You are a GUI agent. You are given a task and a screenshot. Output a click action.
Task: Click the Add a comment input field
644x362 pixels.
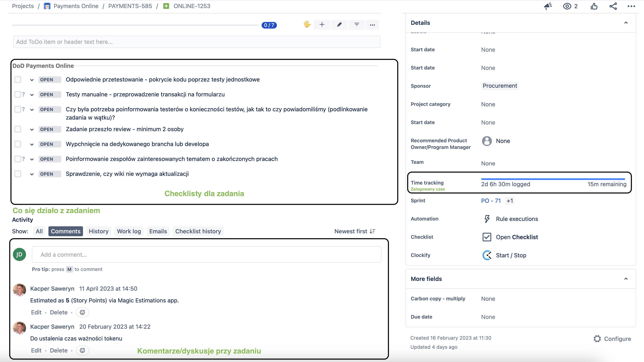(207, 255)
